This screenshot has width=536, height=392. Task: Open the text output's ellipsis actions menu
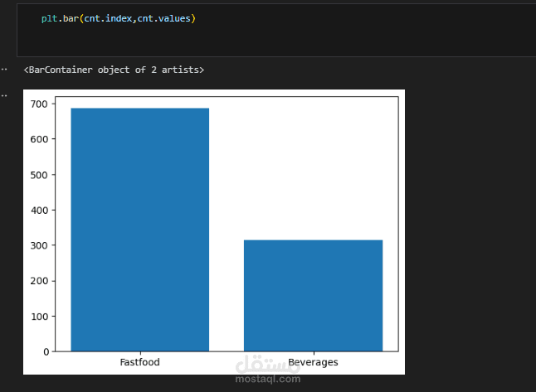click(x=5, y=70)
